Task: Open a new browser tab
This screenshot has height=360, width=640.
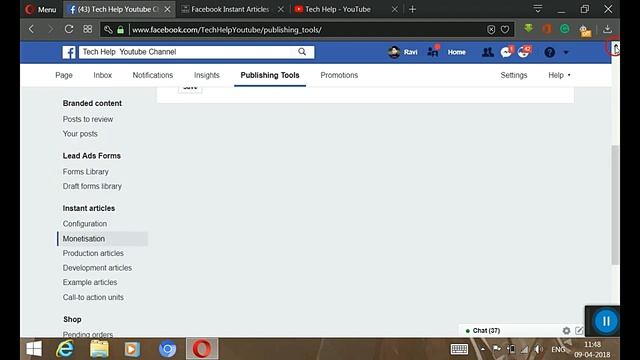Action: [412, 9]
